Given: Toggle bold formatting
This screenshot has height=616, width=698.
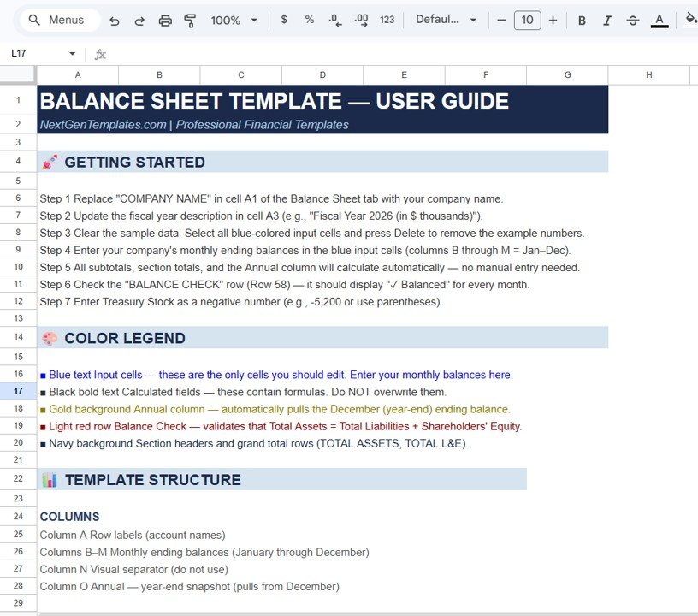Looking at the screenshot, I should pos(582,20).
